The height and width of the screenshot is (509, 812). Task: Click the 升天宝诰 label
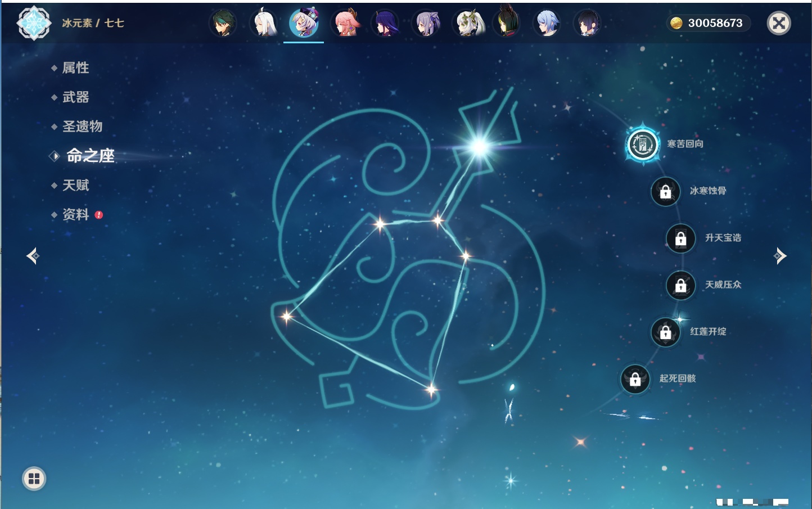[723, 238]
